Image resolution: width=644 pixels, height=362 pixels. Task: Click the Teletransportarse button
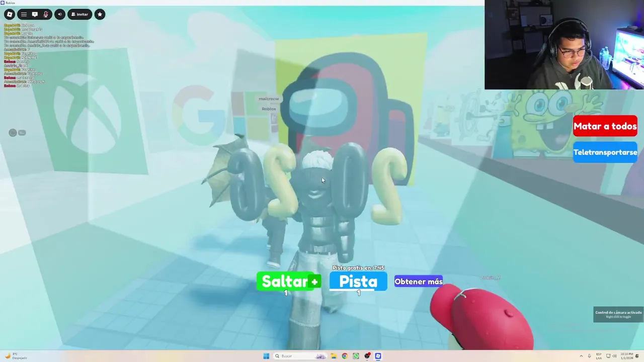(x=605, y=152)
